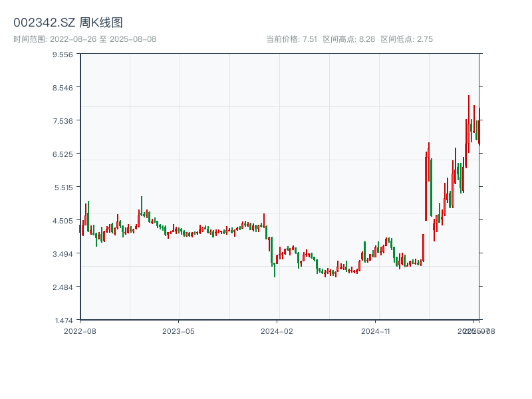
Task: Click the 002342.SZ 周K线图 chart title
Action: (68, 23)
